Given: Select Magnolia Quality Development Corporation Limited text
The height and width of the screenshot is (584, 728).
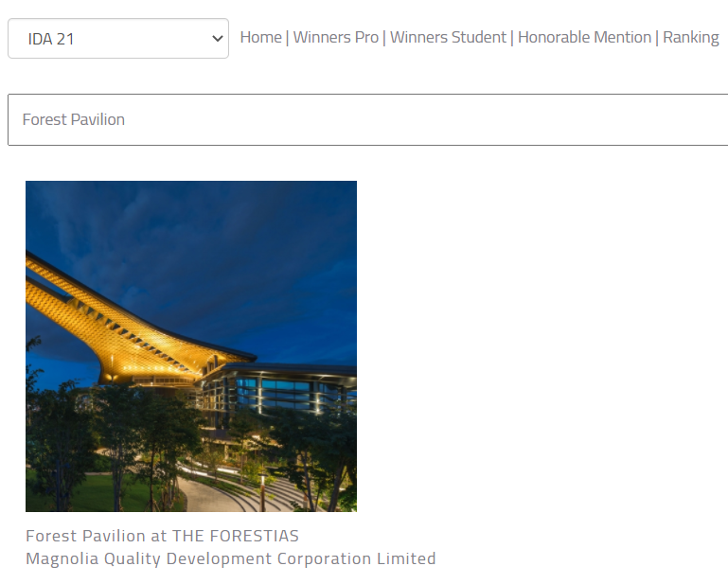Looking at the screenshot, I should click(x=230, y=558).
